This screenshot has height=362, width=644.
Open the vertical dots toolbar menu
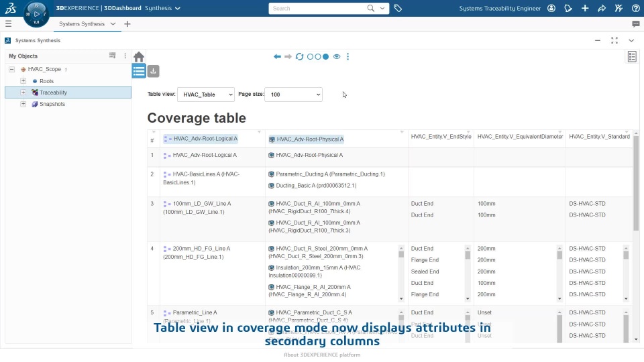click(x=348, y=56)
